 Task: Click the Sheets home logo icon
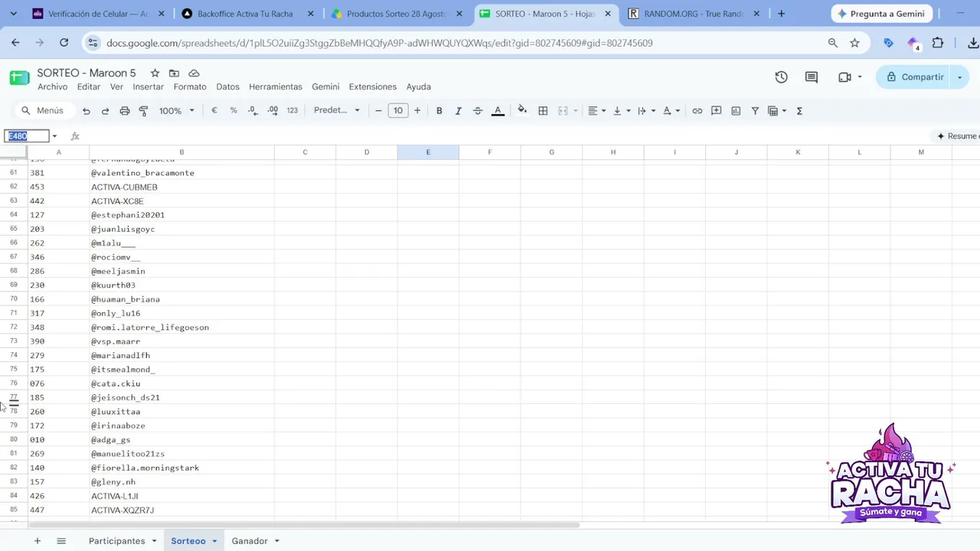(20, 77)
